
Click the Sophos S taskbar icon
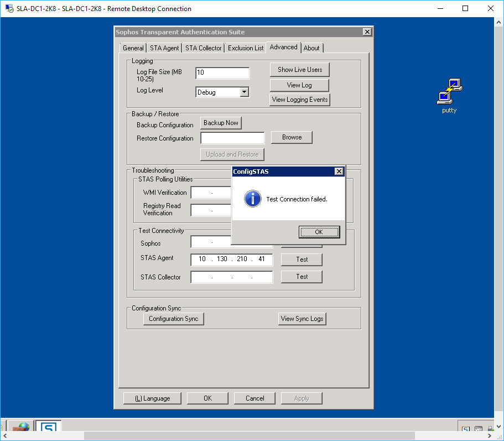pyautogui.click(x=48, y=426)
